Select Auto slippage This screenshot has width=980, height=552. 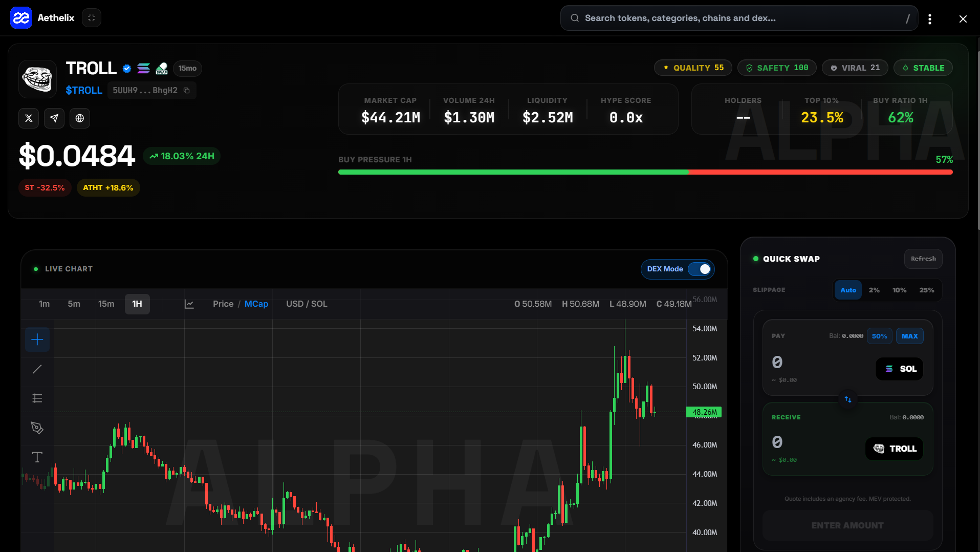848,290
